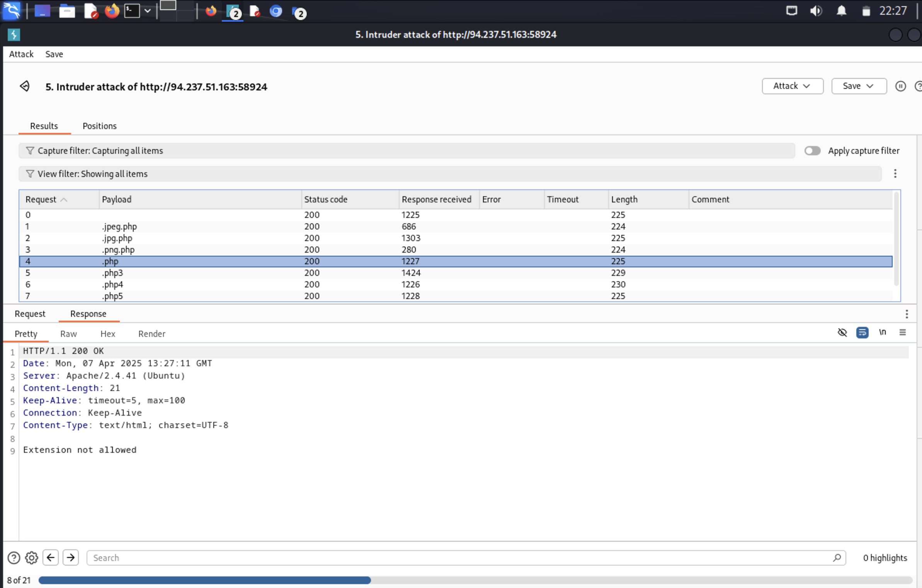
Task: Switch to the Request tab
Action: pos(30,314)
